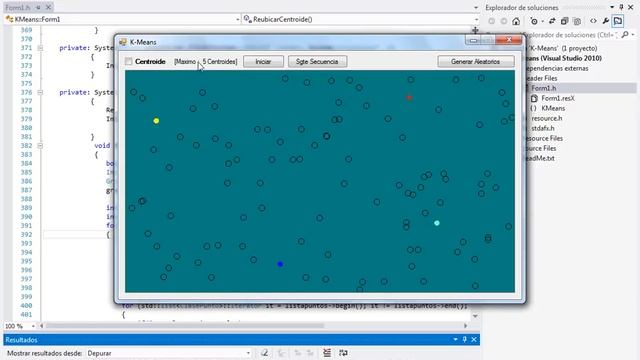Pin the Resultados output panel
This screenshot has width=640, height=360.
click(464, 340)
